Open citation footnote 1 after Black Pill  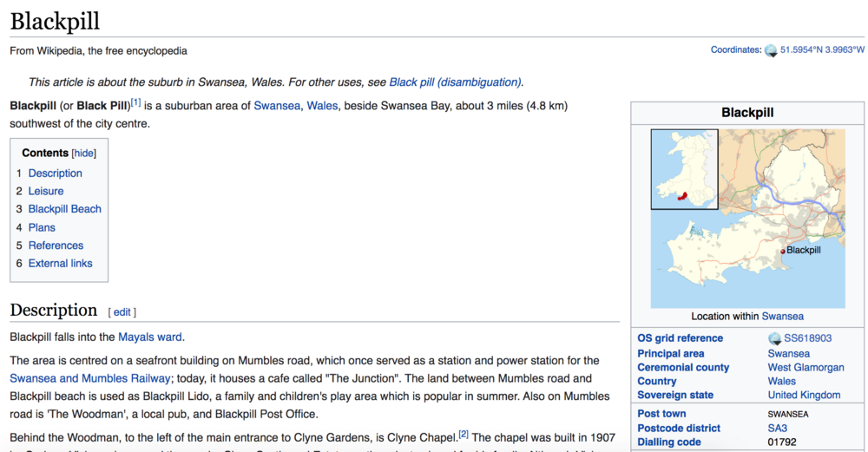pyautogui.click(x=135, y=102)
